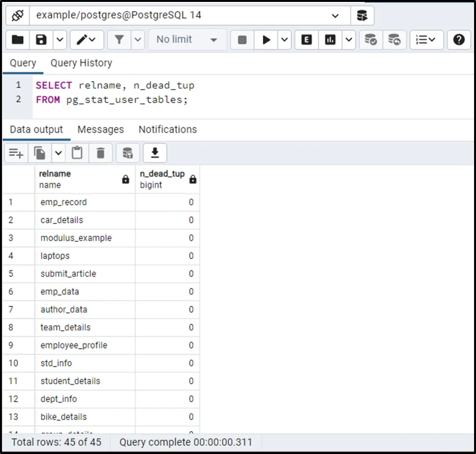
Task: Open the database connection dropdown
Action: (335, 16)
